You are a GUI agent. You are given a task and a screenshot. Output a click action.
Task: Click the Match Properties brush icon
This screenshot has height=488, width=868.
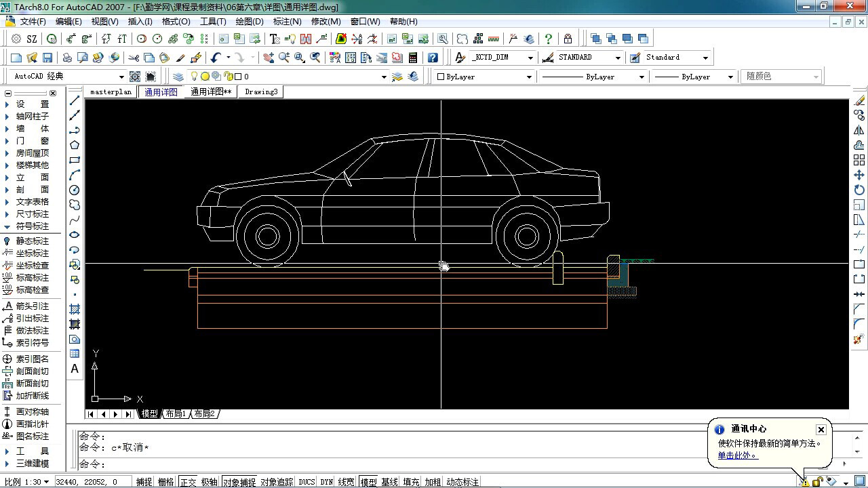pos(180,58)
